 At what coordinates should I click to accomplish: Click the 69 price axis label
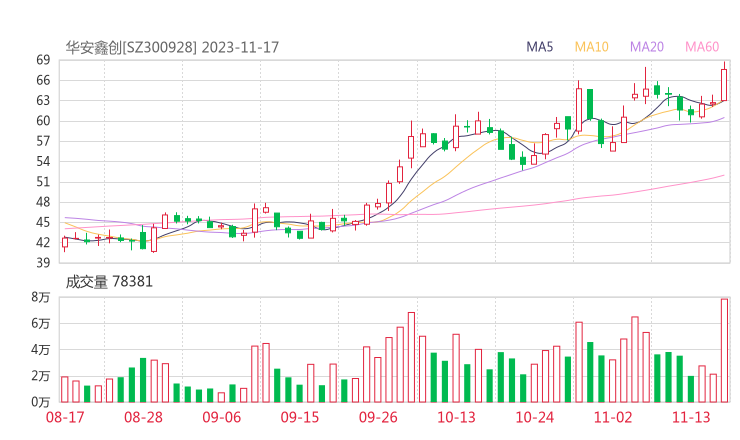click(43, 60)
